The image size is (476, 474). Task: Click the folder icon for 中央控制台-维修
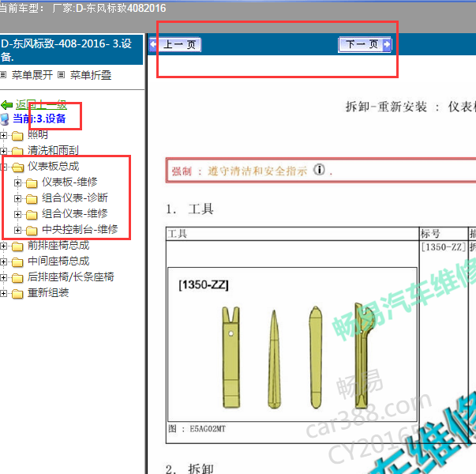tap(32, 231)
